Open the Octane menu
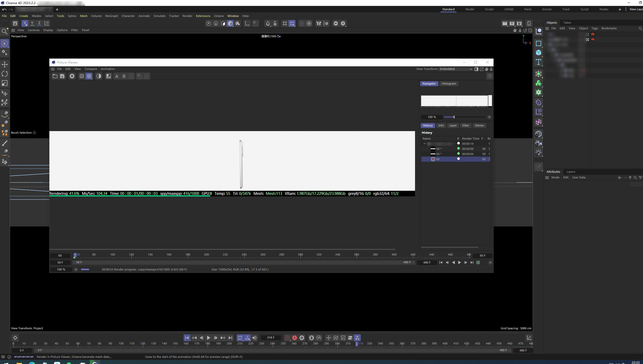Image resolution: width=643 pixels, height=364 pixels. (219, 16)
